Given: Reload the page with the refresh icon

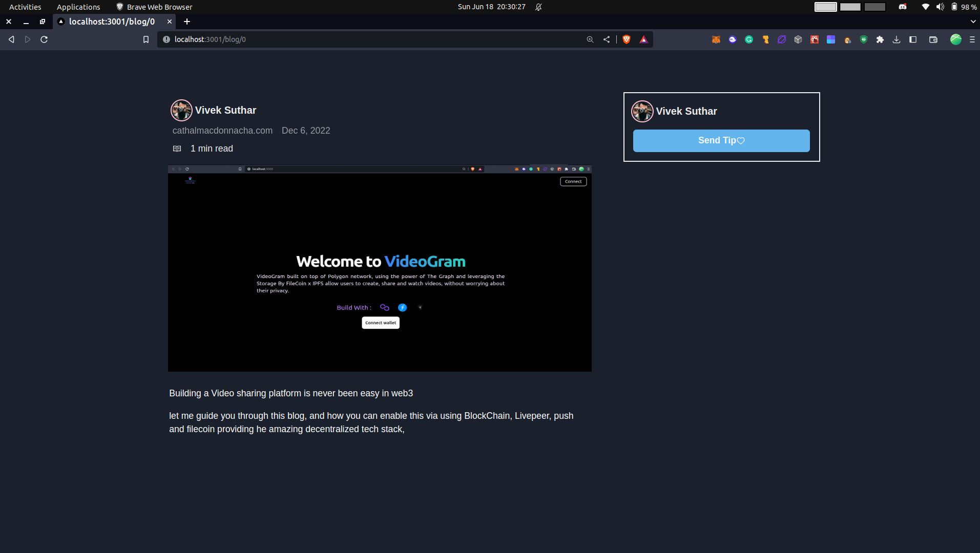Looking at the screenshot, I should click(44, 39).
